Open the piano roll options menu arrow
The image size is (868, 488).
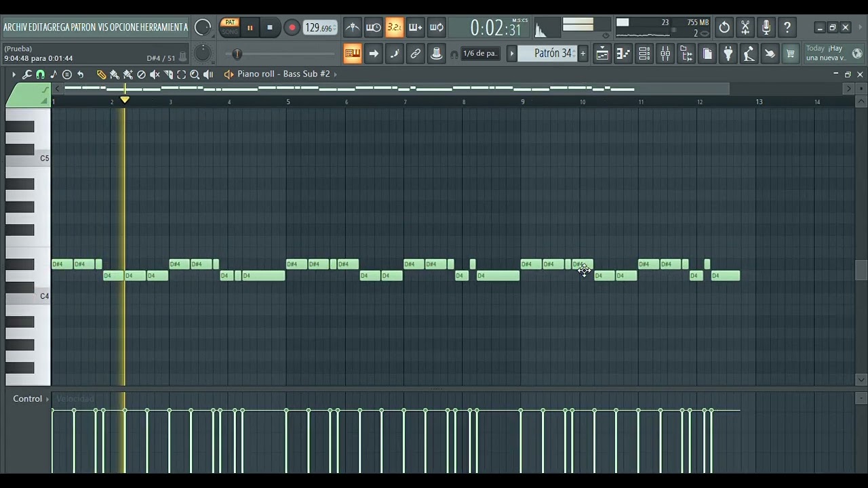point(14,75)
